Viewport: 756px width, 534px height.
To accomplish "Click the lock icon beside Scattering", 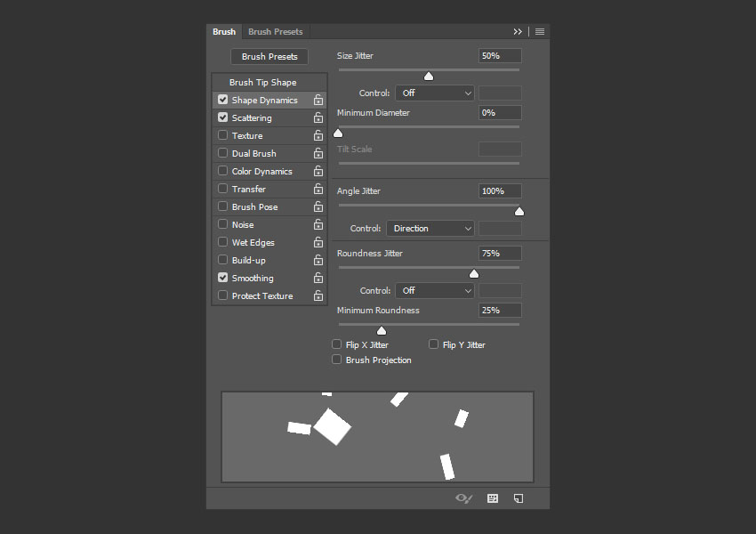I will (318, 118).
